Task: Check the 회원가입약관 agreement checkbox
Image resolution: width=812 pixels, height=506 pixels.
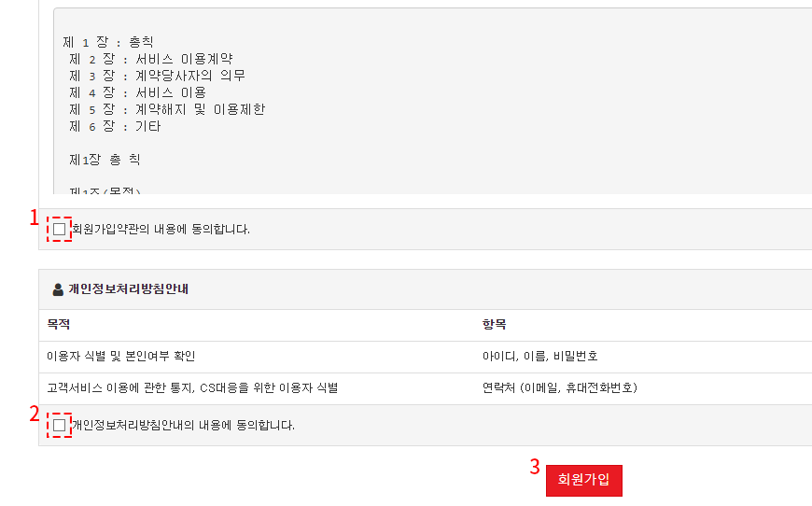Action: tap(60, 229)
